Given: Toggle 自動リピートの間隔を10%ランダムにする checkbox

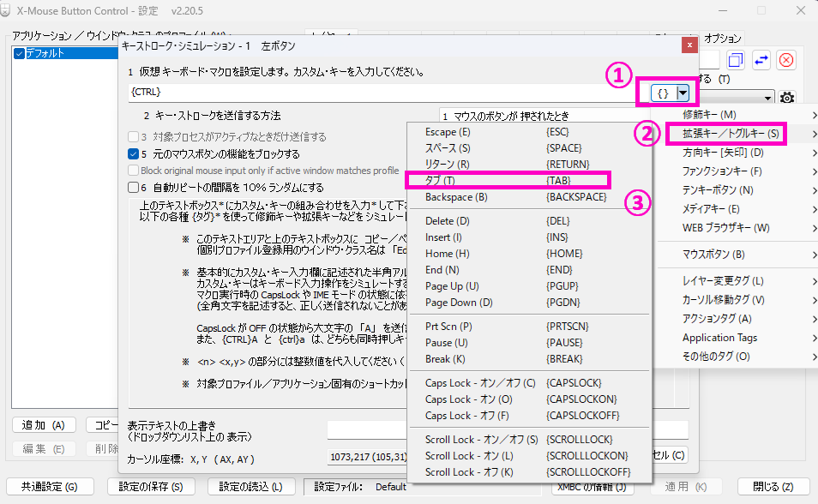Looking at the screenshot, I should click(133, 188).
